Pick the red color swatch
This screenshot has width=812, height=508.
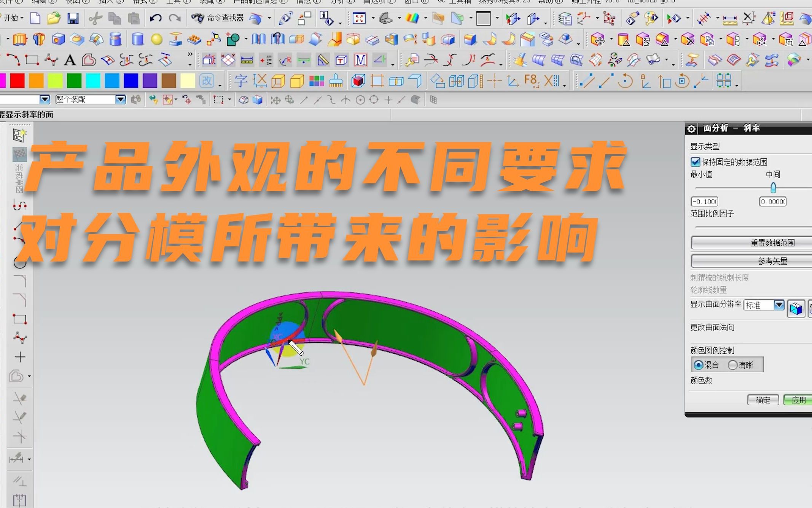click(x=17, y=81)
